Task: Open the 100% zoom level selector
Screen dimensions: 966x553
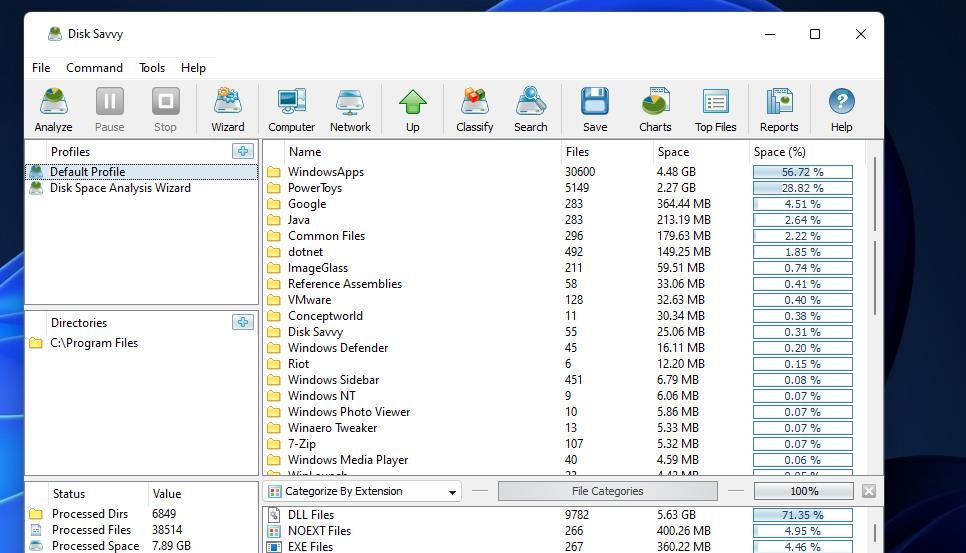Action: (x=804, y=491)
